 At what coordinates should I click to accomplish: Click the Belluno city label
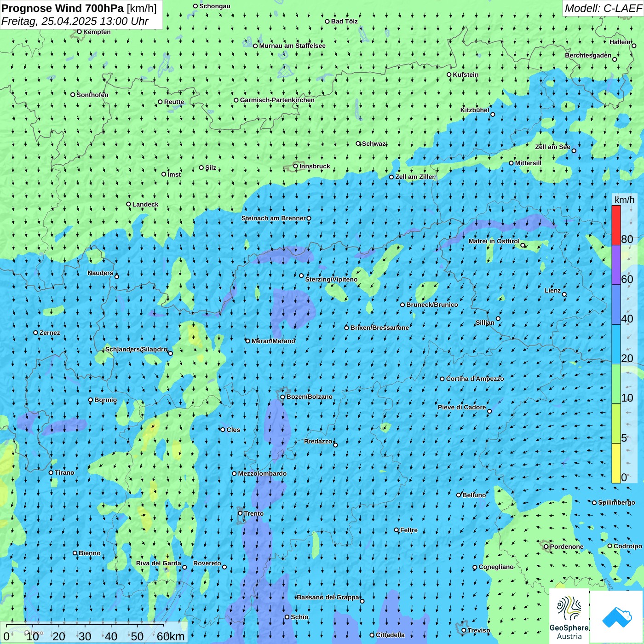click(474, 495)
